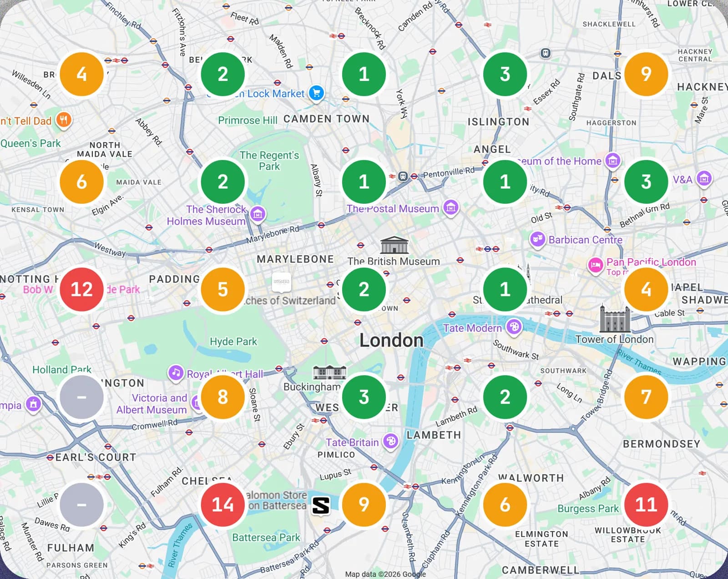Select the red cluster marker numbered 12
Viewport: 728px width, 579px height.
click(x=81, y=289)
